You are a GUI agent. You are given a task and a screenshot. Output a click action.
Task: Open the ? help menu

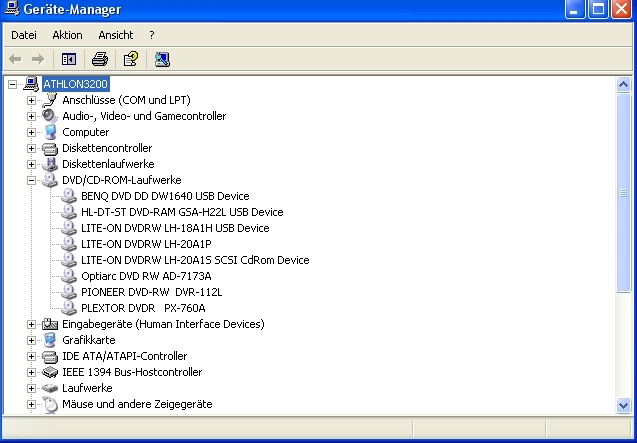pos(151,35)
